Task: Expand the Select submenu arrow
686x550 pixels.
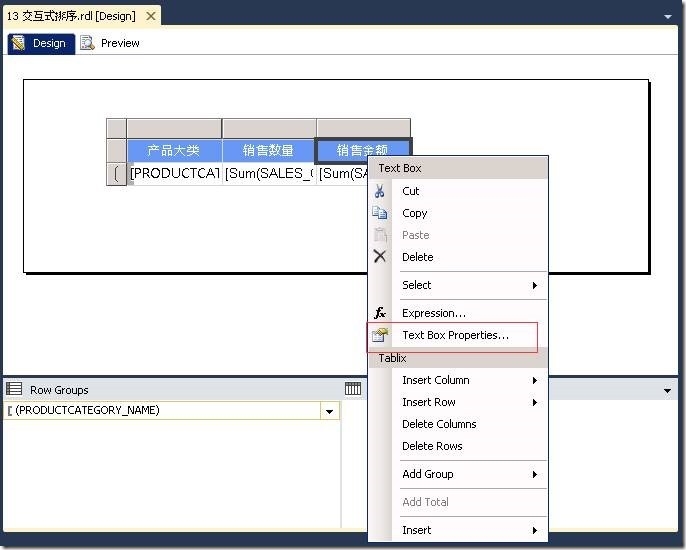Action: point(535,285)
